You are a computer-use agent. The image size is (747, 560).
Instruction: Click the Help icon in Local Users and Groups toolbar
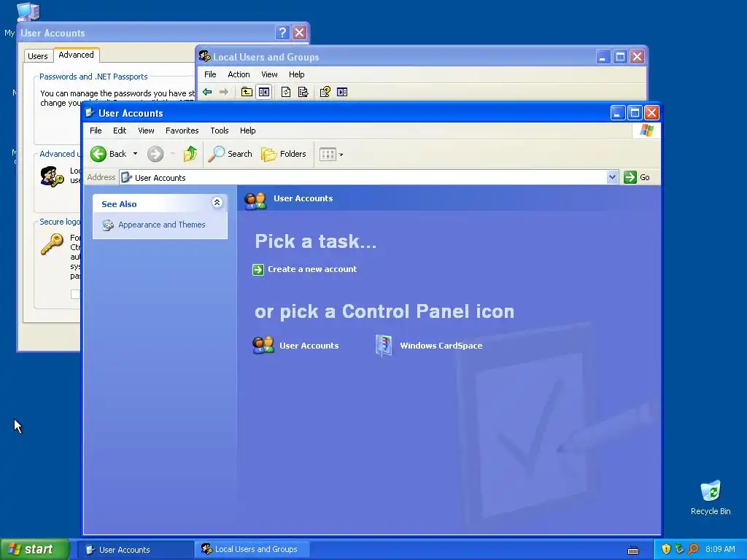pos(325,92)
